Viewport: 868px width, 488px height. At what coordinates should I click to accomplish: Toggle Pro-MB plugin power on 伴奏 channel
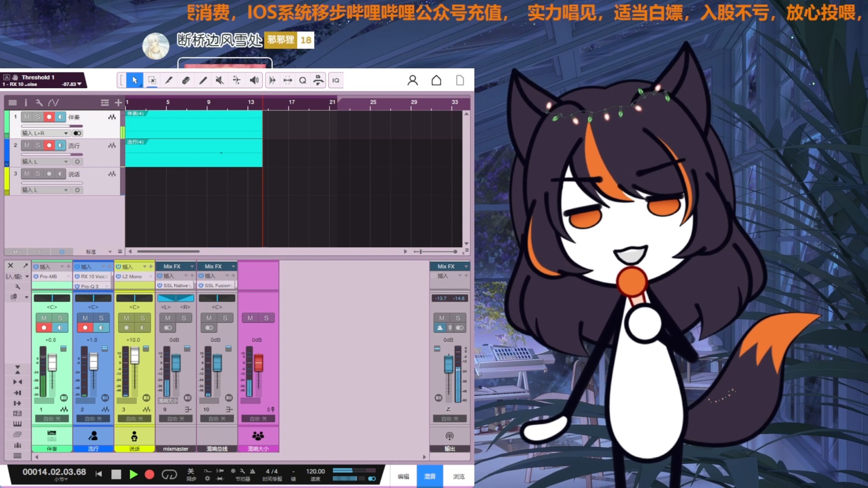point(36,276)
